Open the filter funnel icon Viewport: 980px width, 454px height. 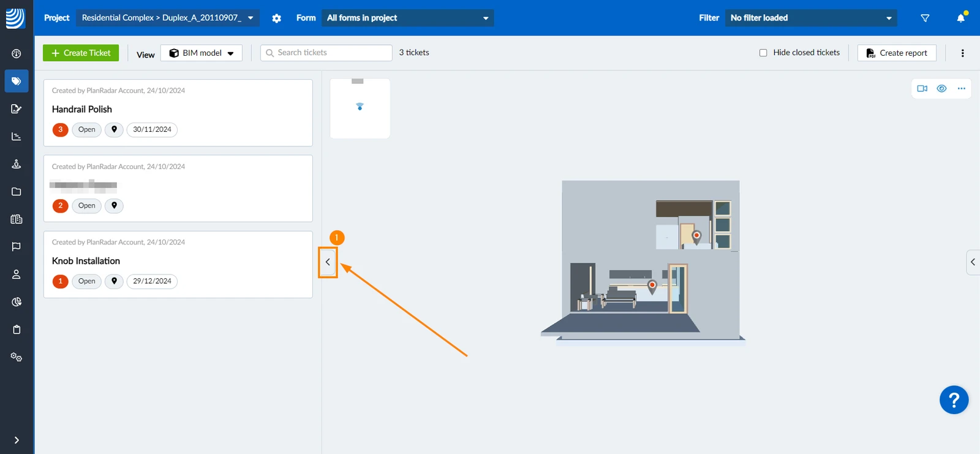[x=925, y=18]
